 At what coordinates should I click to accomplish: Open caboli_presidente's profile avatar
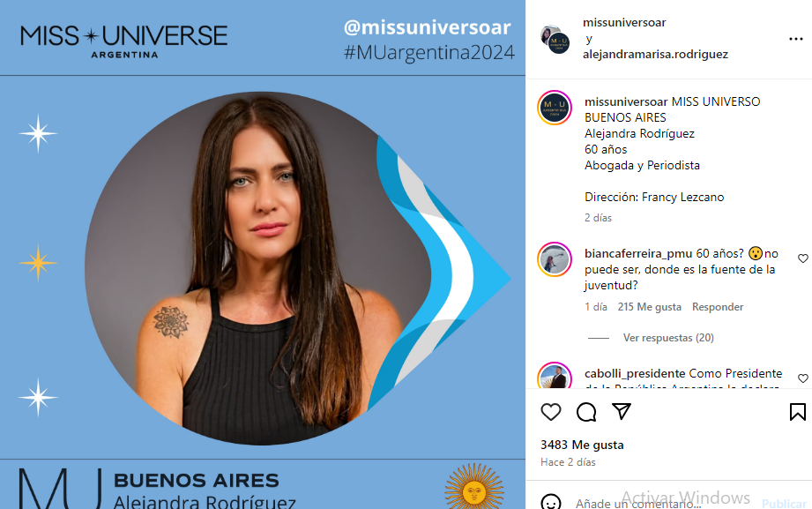point(554,376)
